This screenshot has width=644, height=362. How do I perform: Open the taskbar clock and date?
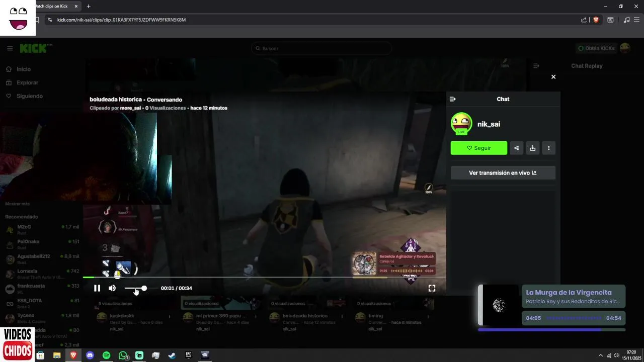point(631,355)
